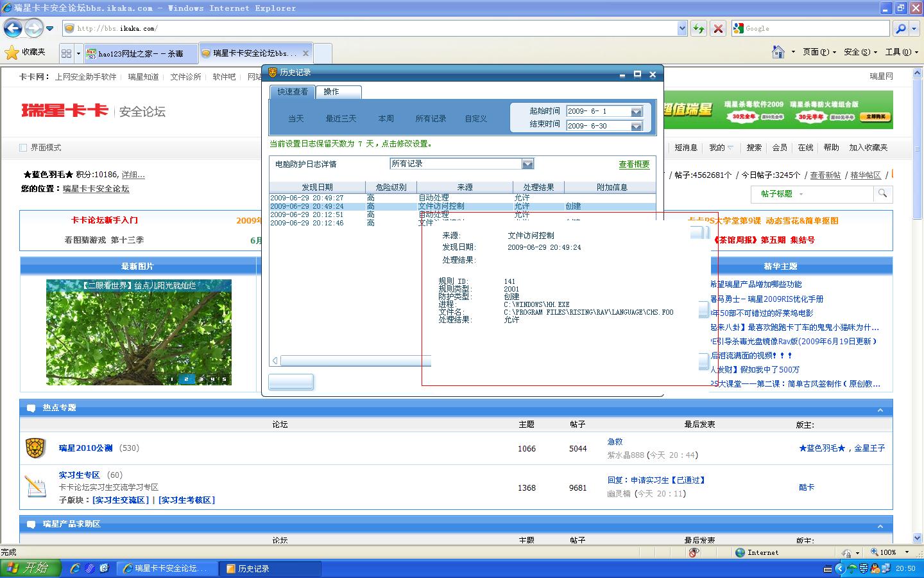Click the 实习生专区 notepad icon

(35, 486)
